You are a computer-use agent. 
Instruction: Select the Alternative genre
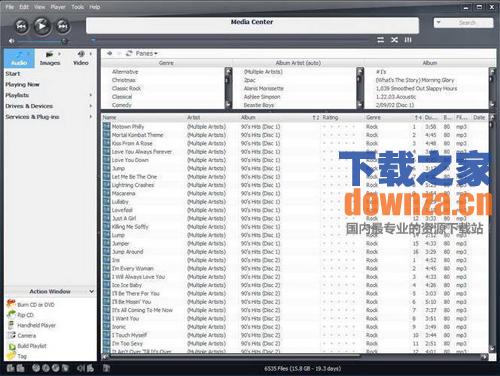point(125,72)
